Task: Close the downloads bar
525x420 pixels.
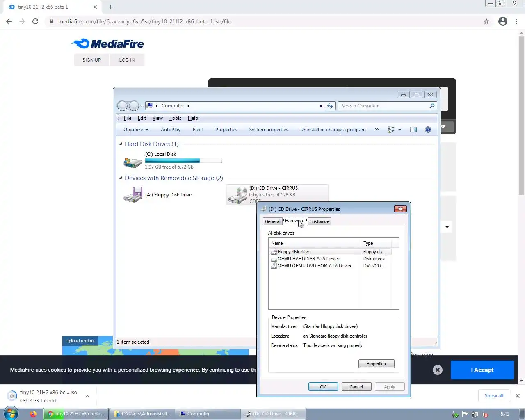Action: [518, 396]
